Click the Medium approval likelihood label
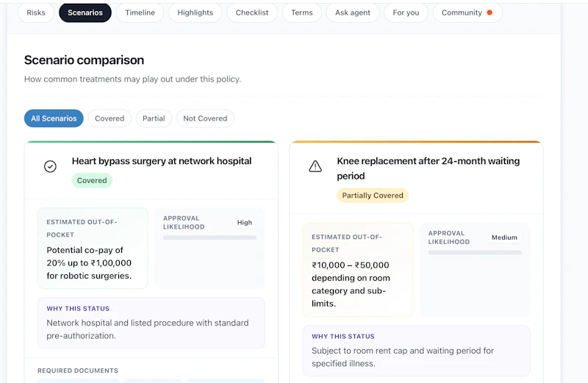 click(504, 237)
